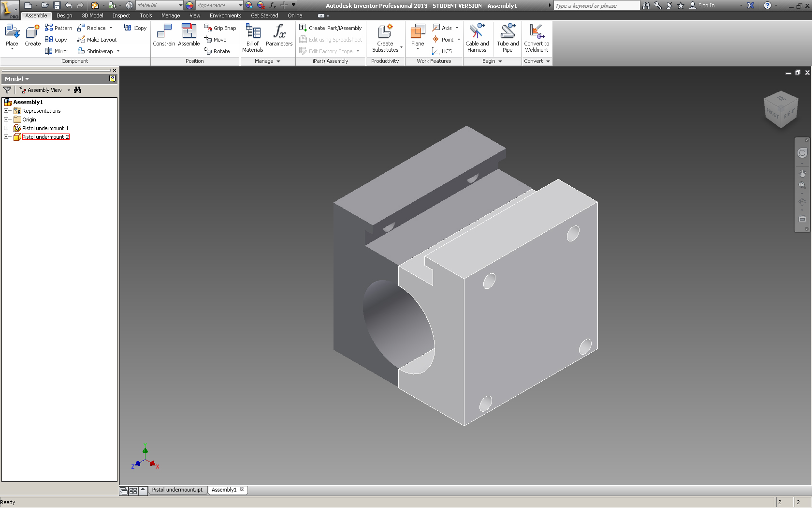This screenshot has height=508, width=812.
Task: Select the Replace component tool
Action: click(92, 28)
